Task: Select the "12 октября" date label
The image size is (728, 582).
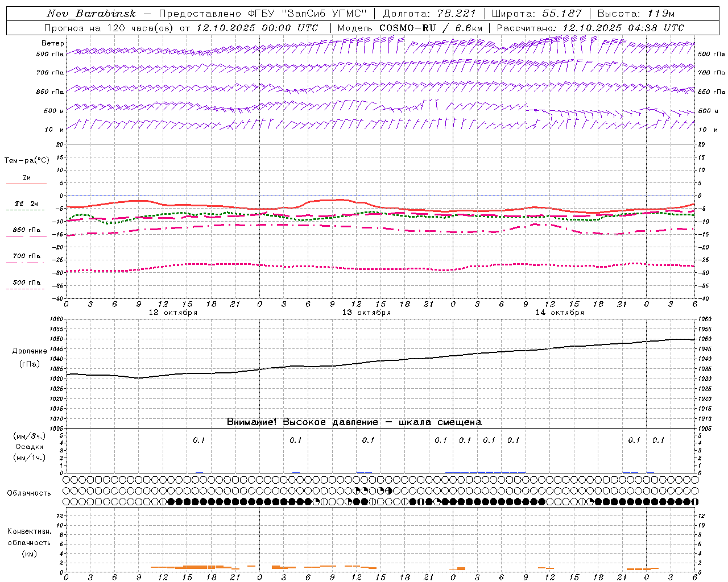Action: click(173, 313)
